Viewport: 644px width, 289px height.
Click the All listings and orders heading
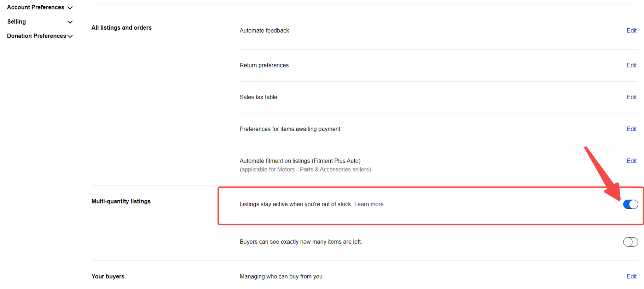click(121, 28)
